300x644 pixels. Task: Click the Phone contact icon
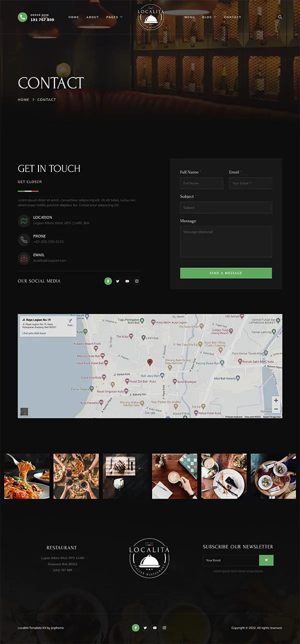24,239
